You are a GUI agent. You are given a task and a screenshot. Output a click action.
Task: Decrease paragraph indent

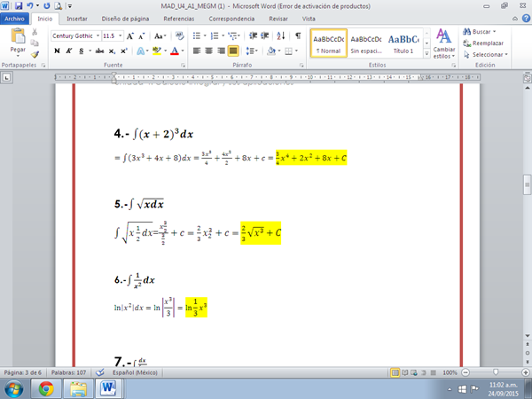click(253, 35)
